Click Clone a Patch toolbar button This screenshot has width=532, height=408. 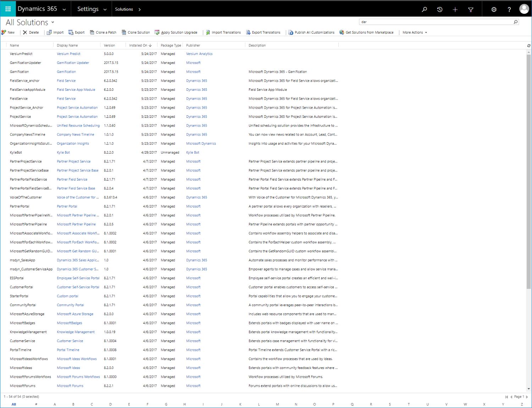point(103,32)
